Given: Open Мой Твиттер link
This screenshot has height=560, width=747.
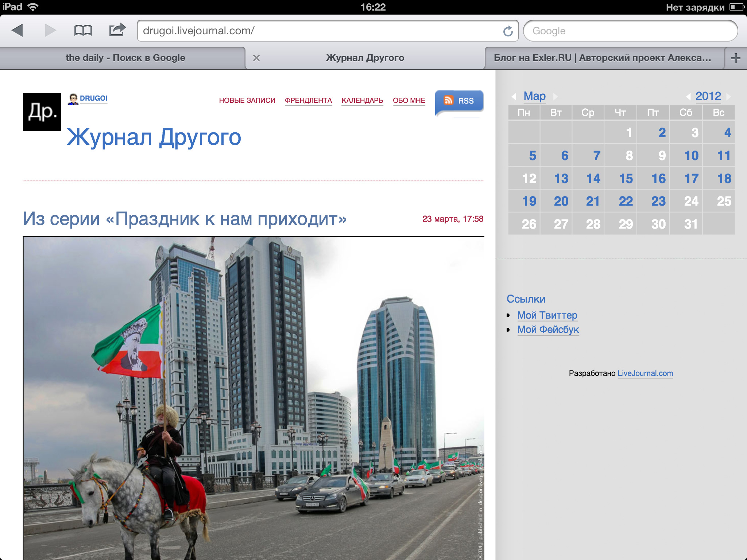Looking at the screenshot, I should [547, 315].
